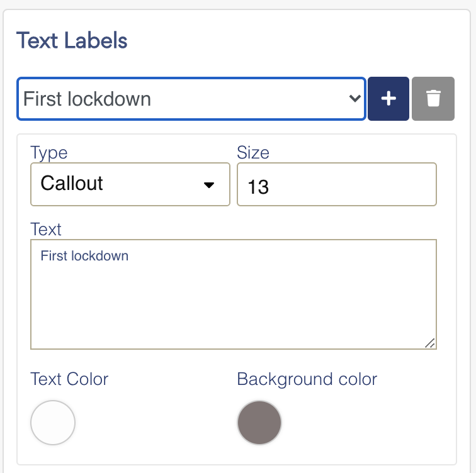
Task: Click the 'Background color' label
Action: tap(307, 379)
